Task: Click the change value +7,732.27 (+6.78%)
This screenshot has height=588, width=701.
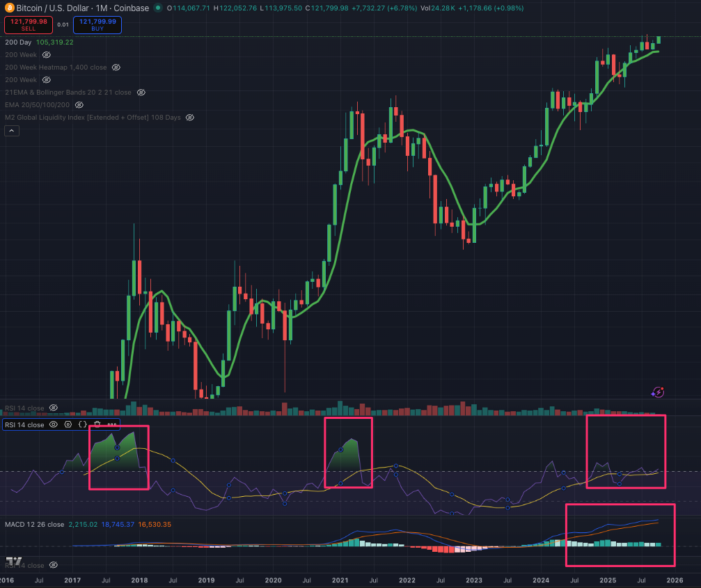Action: [384, 8]
